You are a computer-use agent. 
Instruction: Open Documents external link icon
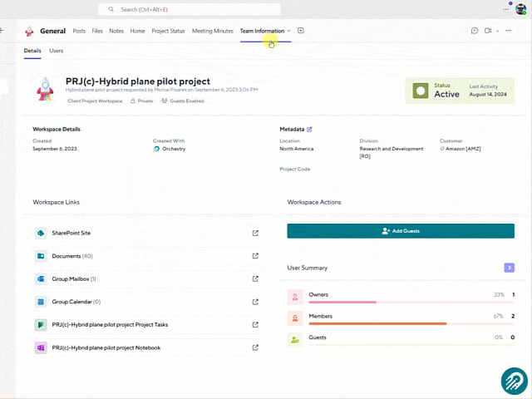[255, 256]
